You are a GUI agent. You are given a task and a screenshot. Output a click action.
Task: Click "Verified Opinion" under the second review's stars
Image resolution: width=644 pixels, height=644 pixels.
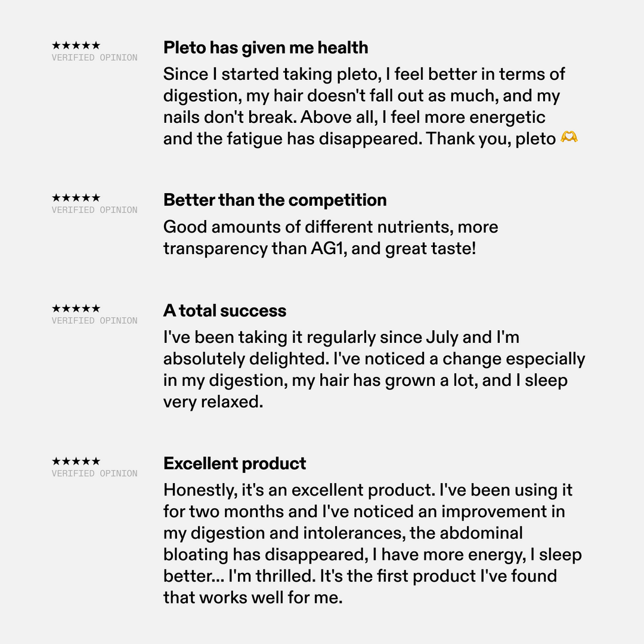tap(94, 210)
